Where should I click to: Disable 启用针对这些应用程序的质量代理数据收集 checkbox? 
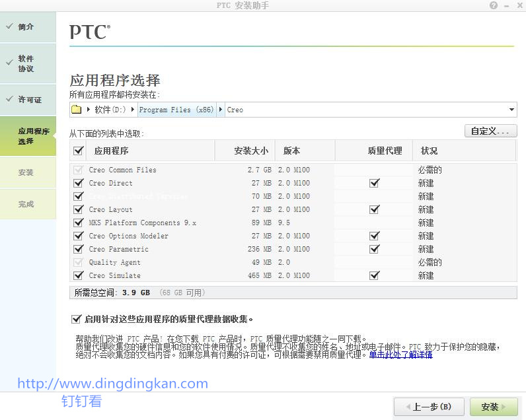point(76,319)
